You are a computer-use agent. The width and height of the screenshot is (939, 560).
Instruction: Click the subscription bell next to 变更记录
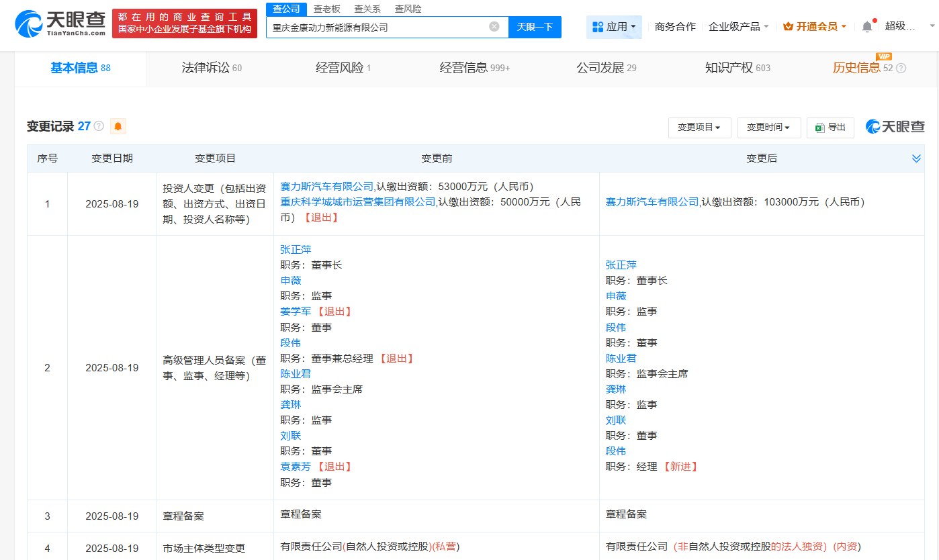click(x=118, y=126)
